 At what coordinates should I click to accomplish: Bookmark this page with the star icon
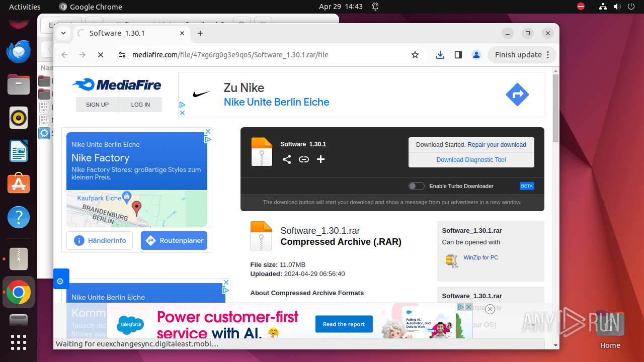(415, 55)
